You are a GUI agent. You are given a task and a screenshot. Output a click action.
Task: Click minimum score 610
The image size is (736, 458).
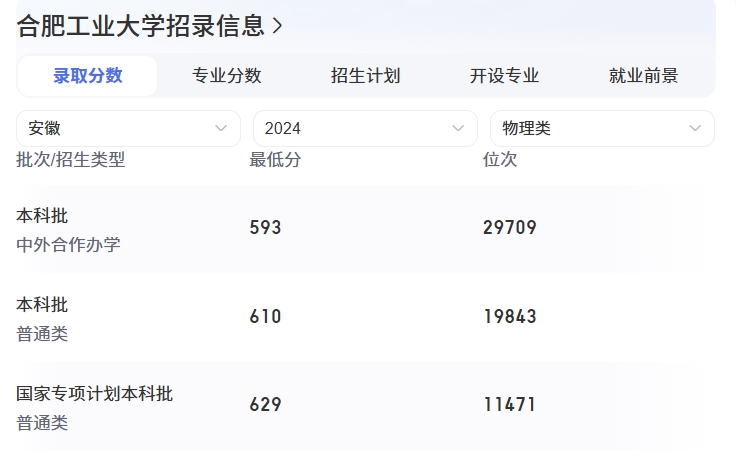tap(265, 316)
